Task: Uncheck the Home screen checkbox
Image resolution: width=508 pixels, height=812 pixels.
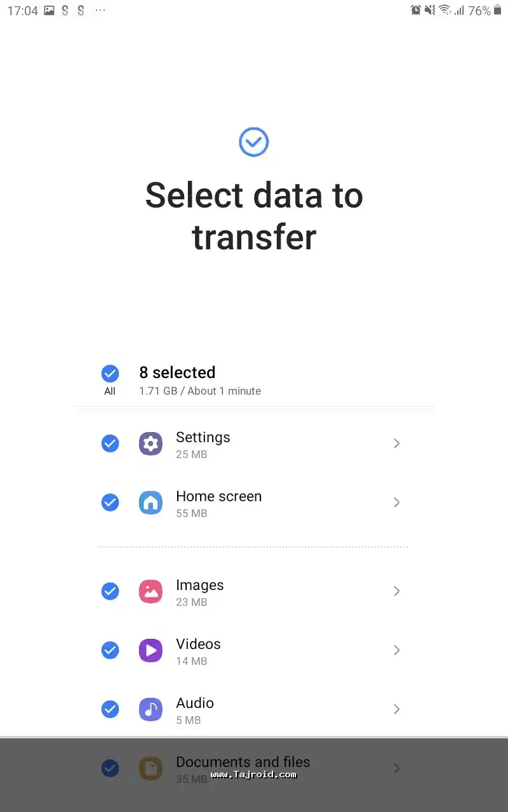Action: pos(110,502)
